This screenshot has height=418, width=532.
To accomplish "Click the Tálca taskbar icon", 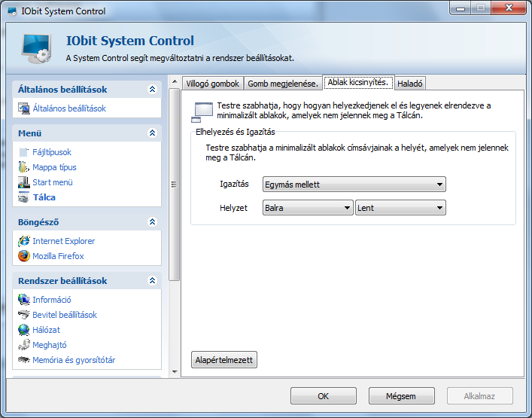I will 24,197.
